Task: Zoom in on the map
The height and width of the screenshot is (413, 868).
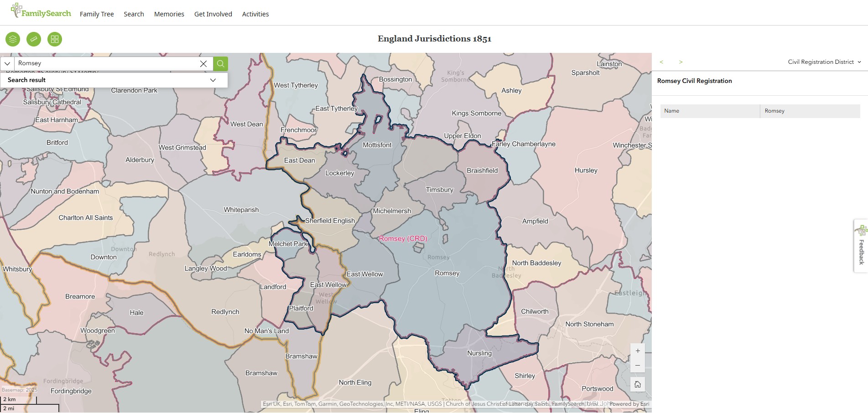Action: pos(638,351)
